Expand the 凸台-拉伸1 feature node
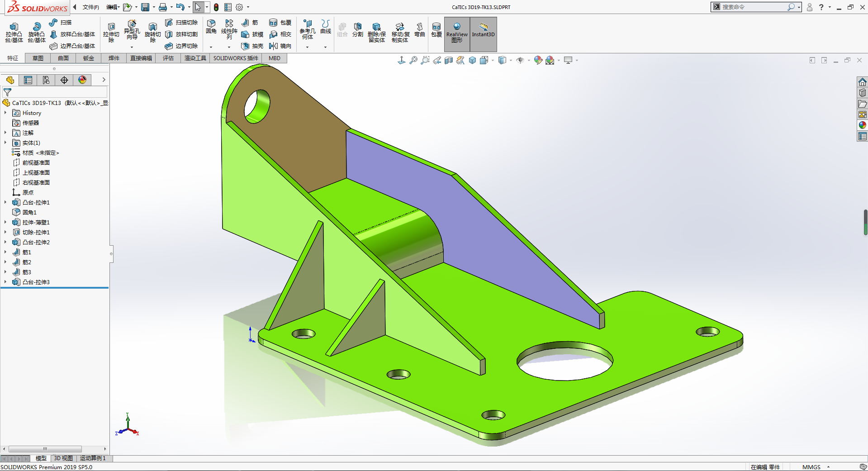Image resolution: width=868 pixels, height=471 pixels. 5,202
